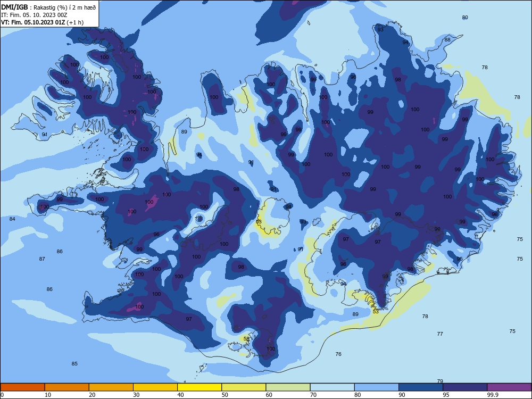Select the pale yellow 50–60 legend swatch

(x=244, y=387)
